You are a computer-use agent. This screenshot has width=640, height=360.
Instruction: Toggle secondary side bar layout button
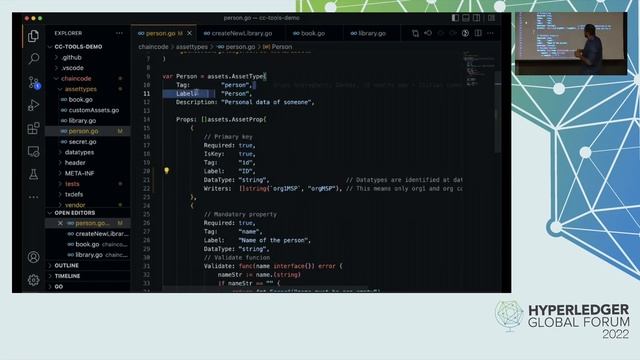pos(476,18)
